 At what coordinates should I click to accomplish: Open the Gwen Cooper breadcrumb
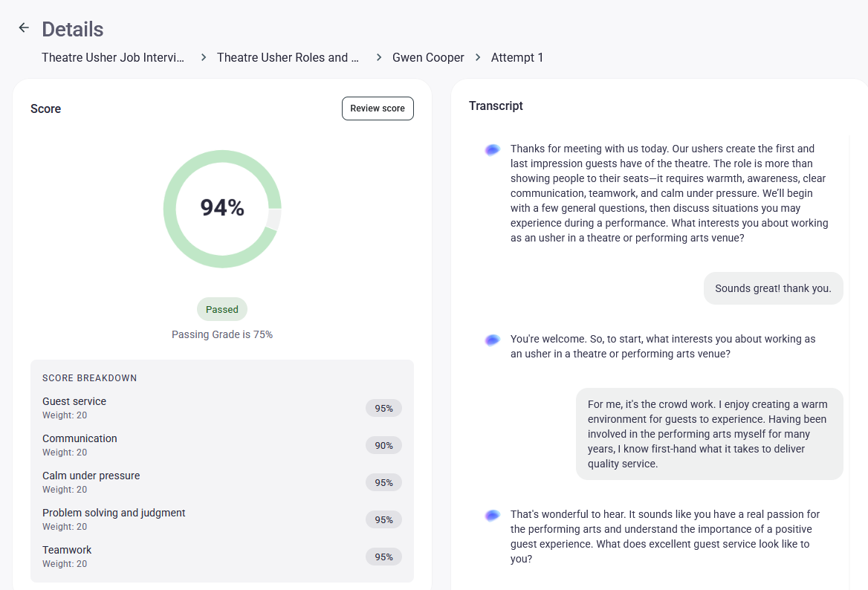[428, 57]
